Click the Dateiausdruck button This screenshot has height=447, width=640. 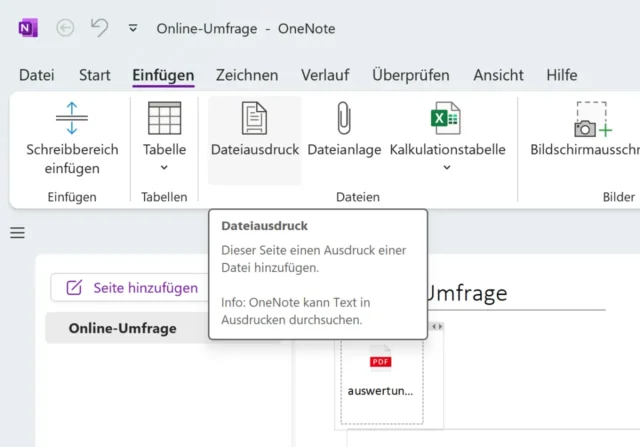click(255, 140)
